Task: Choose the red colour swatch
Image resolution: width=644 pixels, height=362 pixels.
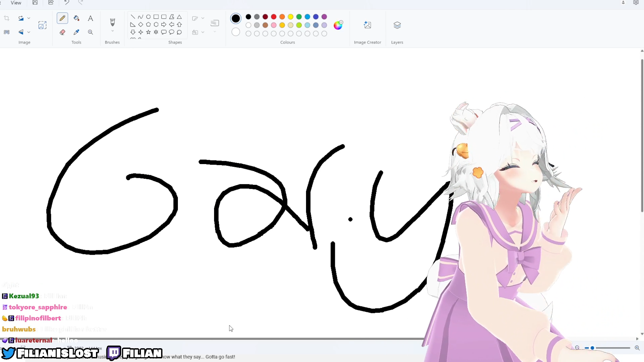Action: [274, 17]
